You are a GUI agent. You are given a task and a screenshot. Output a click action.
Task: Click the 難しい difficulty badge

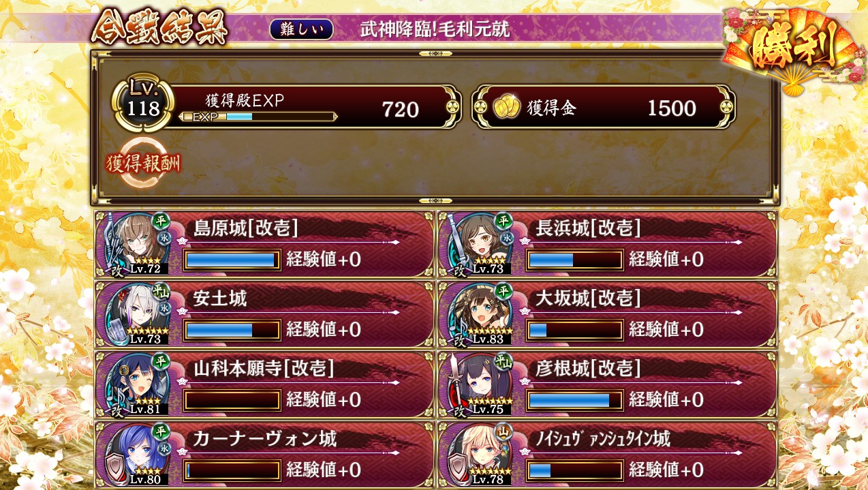click(x=302, y=29)
